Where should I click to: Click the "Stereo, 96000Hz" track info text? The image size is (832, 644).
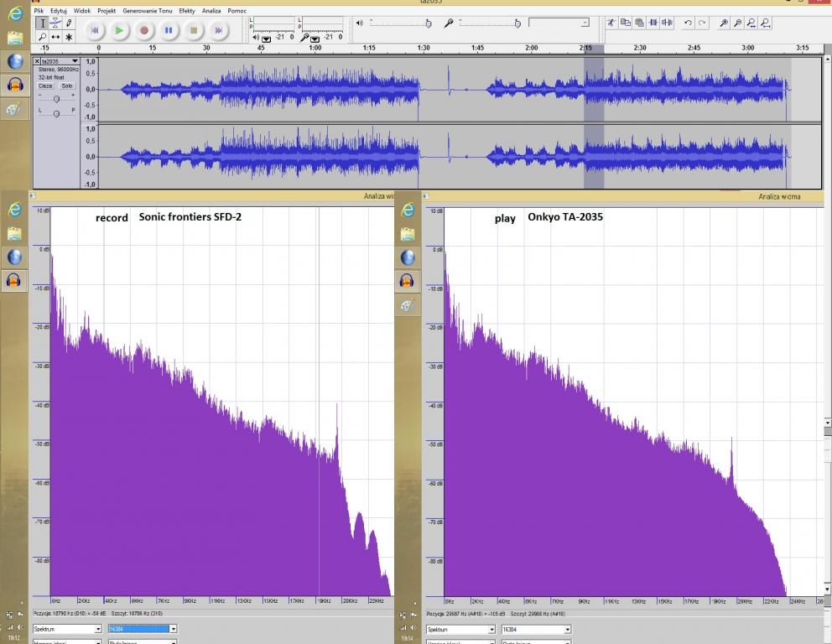pos(59,70)
